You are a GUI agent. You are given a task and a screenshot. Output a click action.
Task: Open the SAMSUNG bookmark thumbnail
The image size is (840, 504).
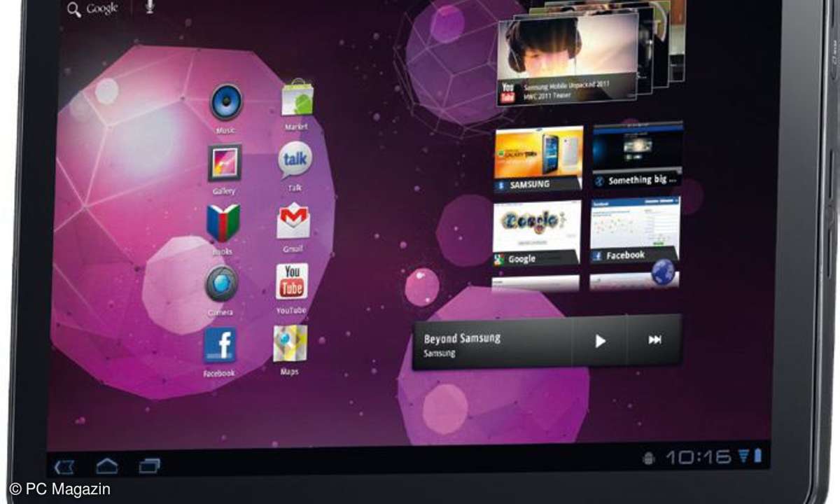[x=538, y=159]
